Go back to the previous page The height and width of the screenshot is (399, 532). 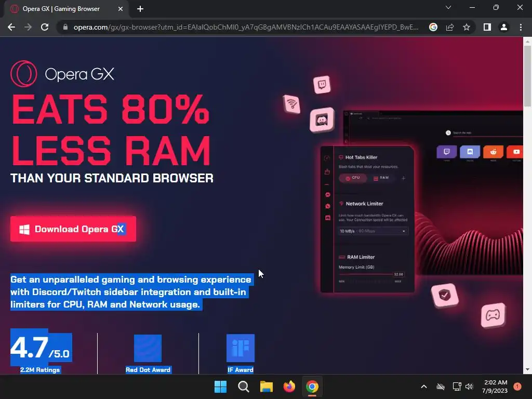click(x=11, y=27)
